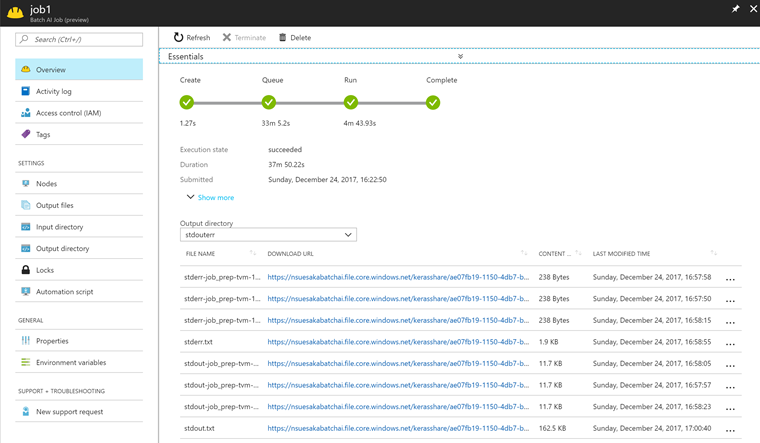Open the Locks settings item
The width and height of the screenshot is (760, 443).
tap(79, 270)
